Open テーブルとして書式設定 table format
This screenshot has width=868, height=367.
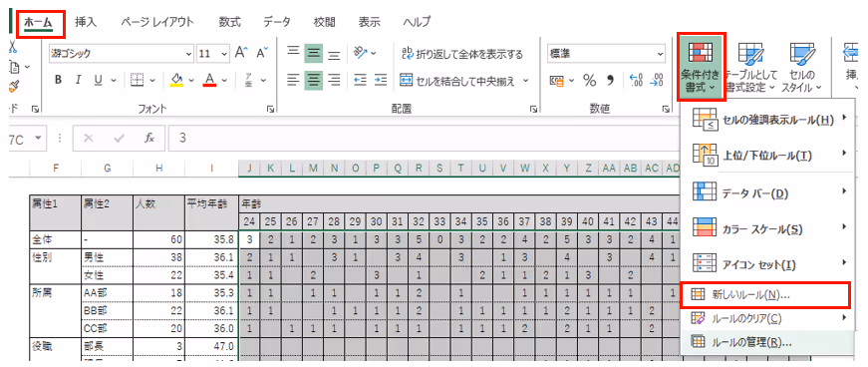tap(751, 67)
